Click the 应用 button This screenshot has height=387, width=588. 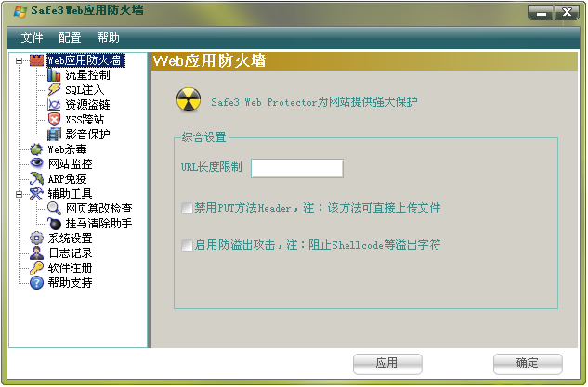click(x=387, y=364)
